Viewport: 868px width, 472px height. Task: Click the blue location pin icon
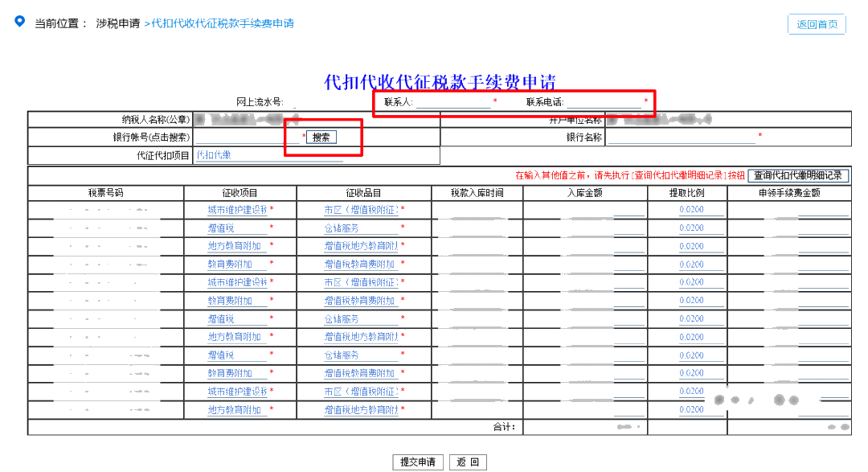point(20,22)
